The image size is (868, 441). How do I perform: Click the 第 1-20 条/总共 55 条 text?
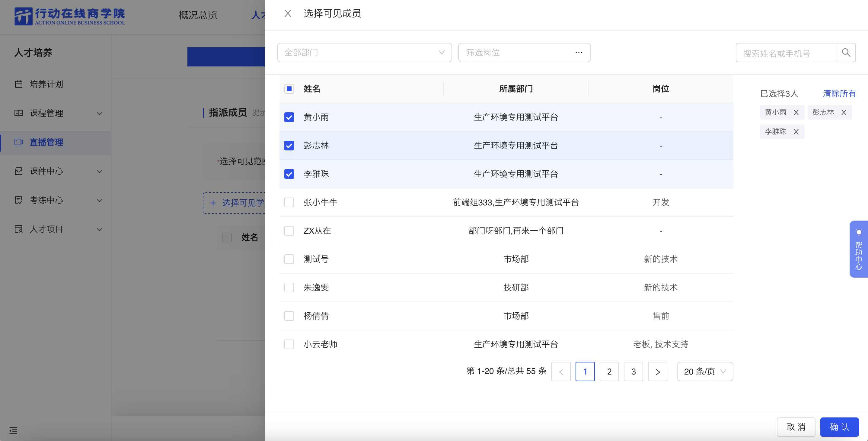(506, 371)
